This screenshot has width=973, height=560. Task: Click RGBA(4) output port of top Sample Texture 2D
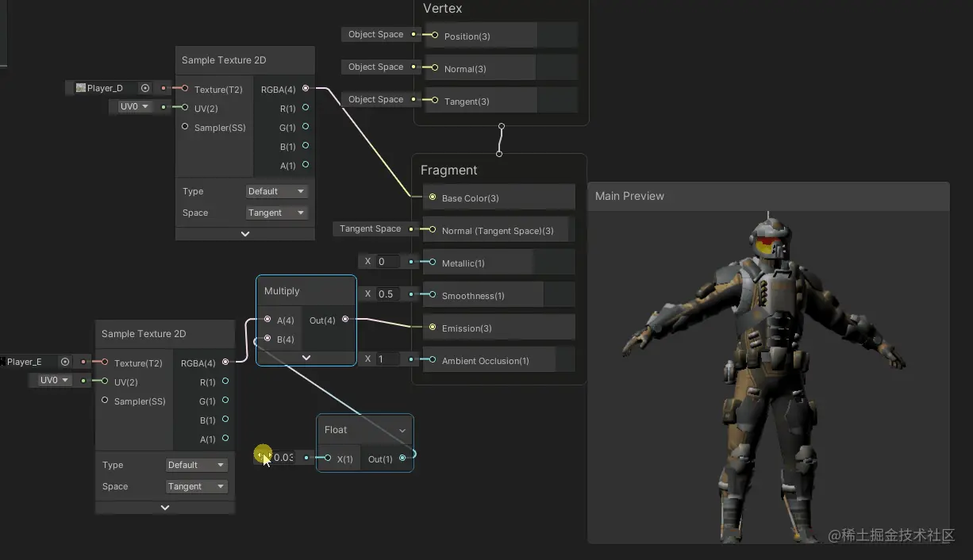306,89
